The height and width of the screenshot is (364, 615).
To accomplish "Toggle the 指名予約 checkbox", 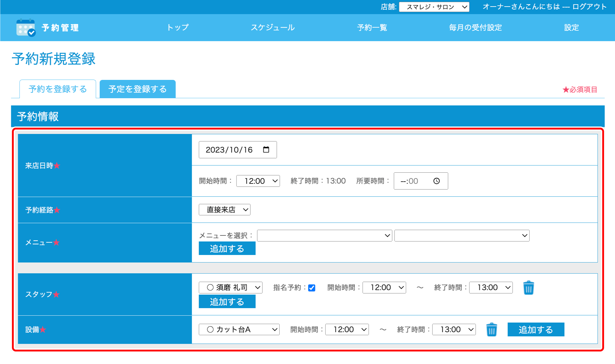I will click(312, 288).
